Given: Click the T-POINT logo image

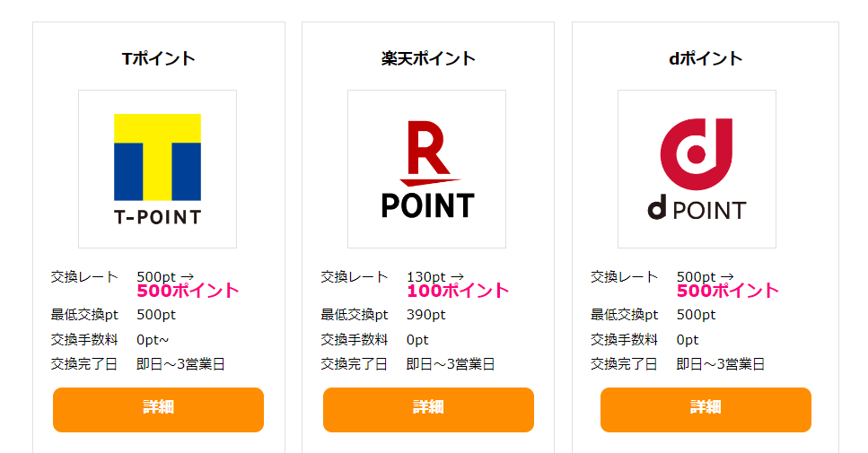Looking at the screenshot, I should [x=157, y=170].
